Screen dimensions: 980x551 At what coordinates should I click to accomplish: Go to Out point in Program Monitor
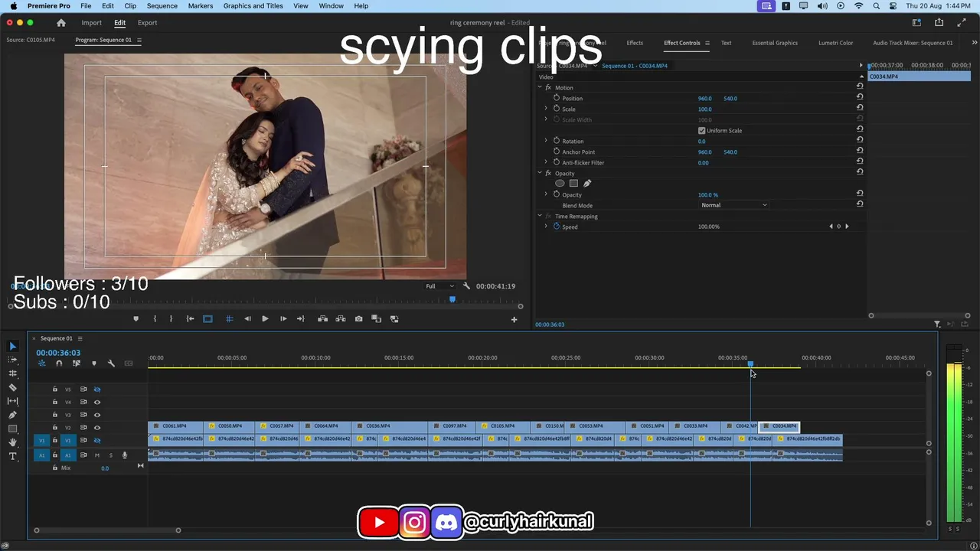[300, 319]
